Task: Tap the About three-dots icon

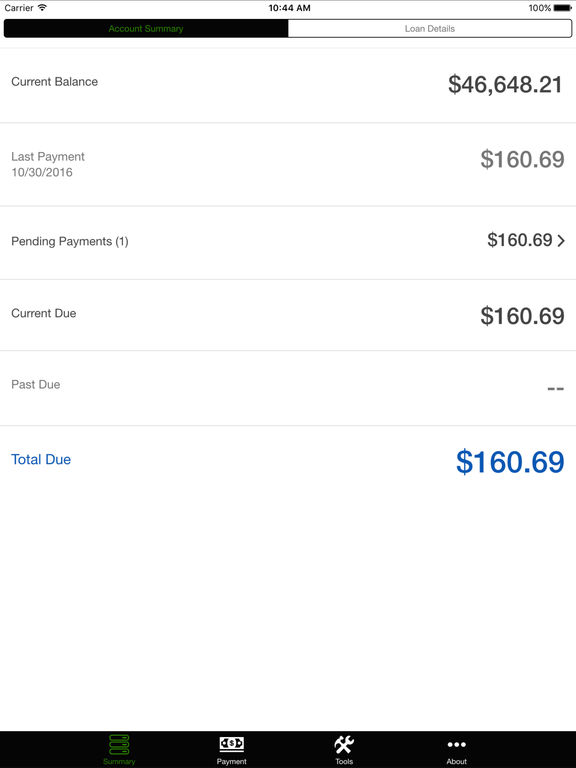Action: (x=456, y=744)
